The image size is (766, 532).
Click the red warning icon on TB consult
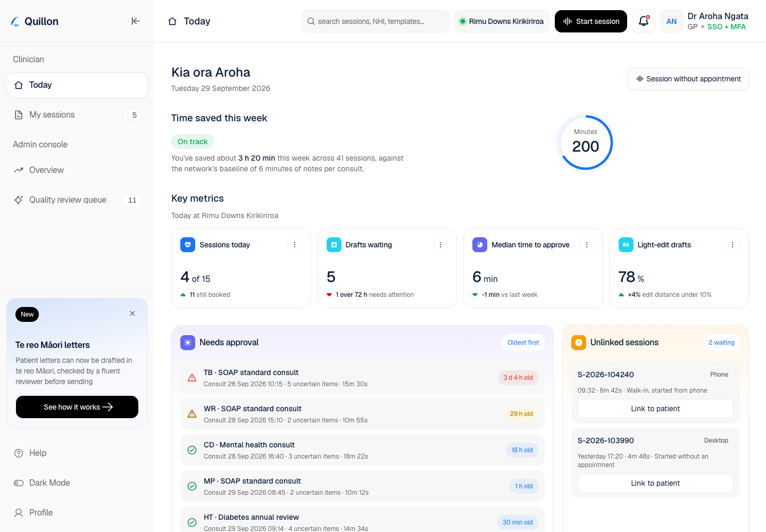pyautogui.click(x=192, y=378)
